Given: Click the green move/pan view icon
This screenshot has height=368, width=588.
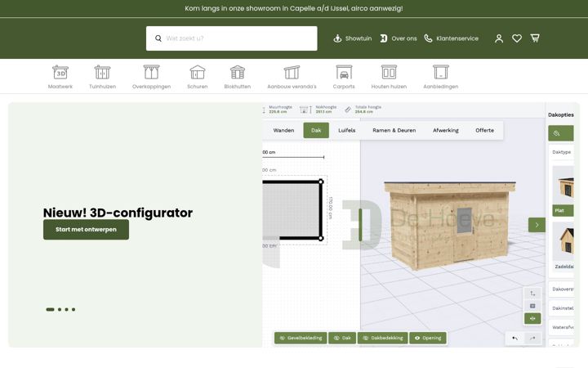Looking at the screenshot, I should pos(532,318).
